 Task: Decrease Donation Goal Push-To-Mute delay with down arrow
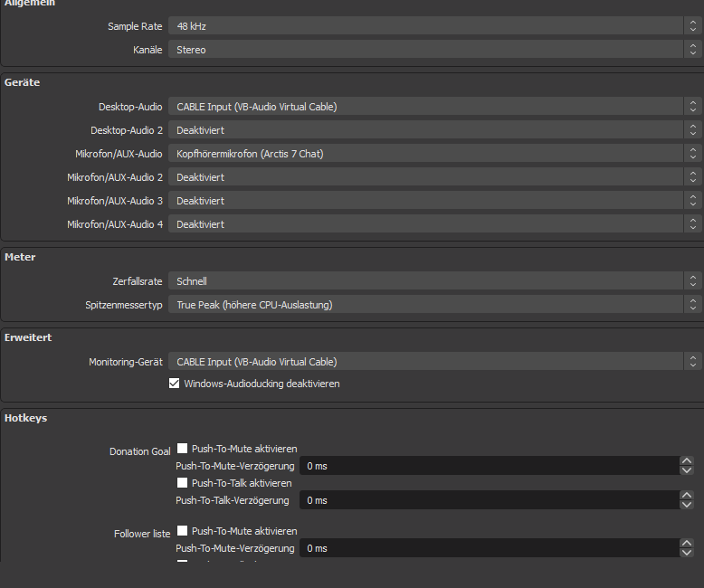click(x=686, y=470)
